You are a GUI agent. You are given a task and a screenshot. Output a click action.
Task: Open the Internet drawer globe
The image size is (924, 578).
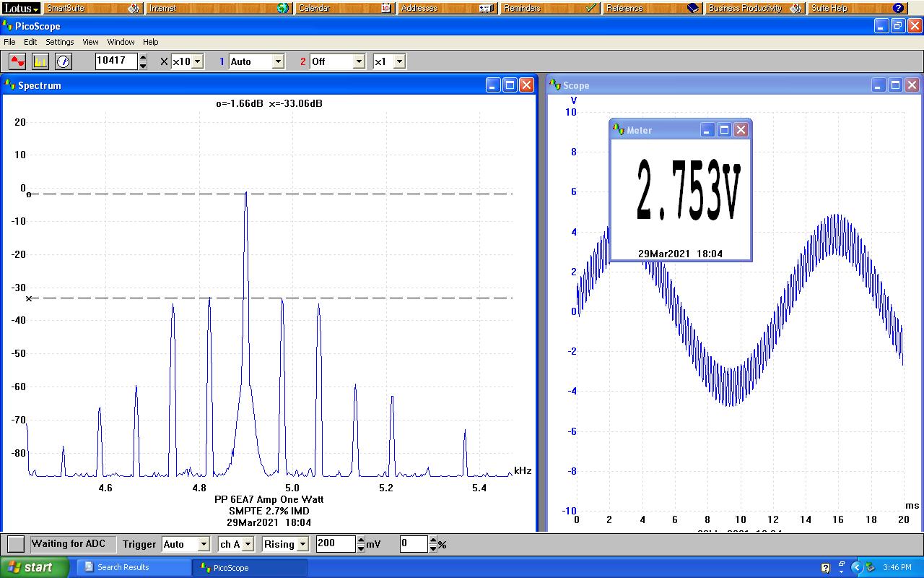coord(283,8)
